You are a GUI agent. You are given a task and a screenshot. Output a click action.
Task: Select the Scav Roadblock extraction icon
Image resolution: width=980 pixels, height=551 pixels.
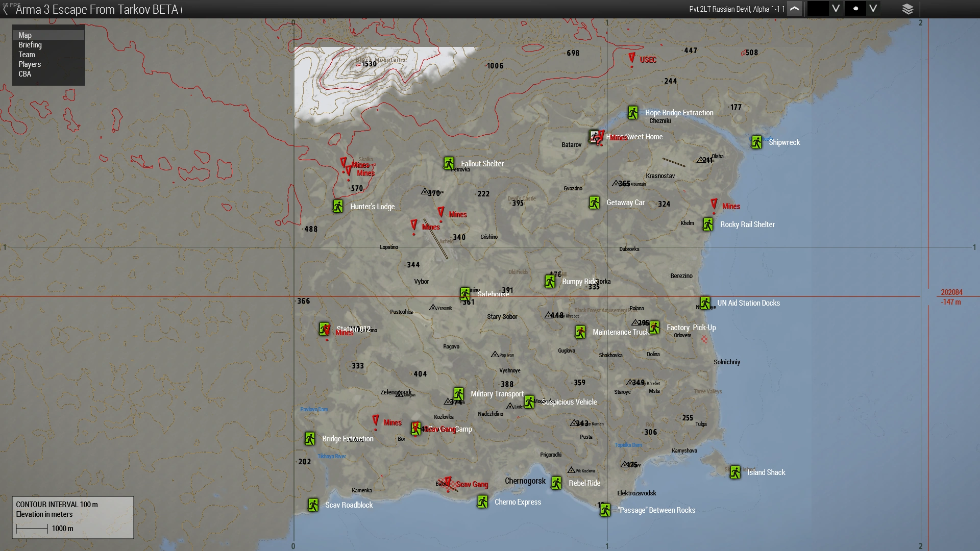point(313,505)
